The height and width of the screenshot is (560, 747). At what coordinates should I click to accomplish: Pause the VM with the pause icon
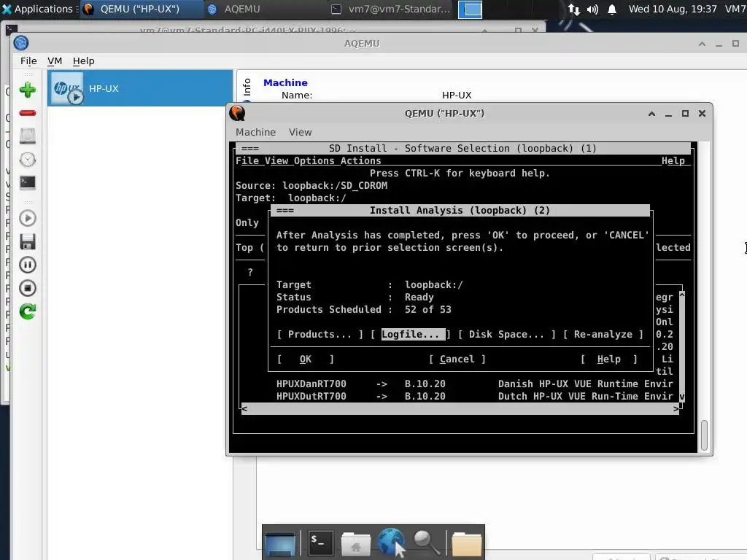28,265
